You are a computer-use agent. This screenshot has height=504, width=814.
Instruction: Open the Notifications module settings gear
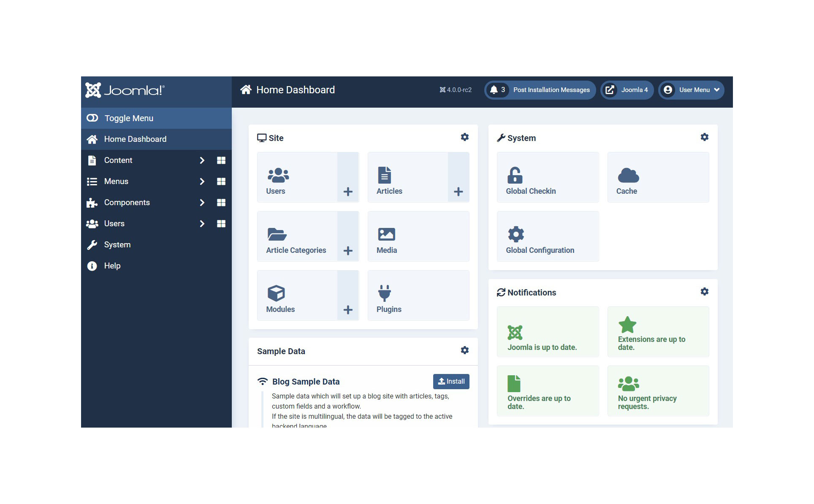point(705,292)
